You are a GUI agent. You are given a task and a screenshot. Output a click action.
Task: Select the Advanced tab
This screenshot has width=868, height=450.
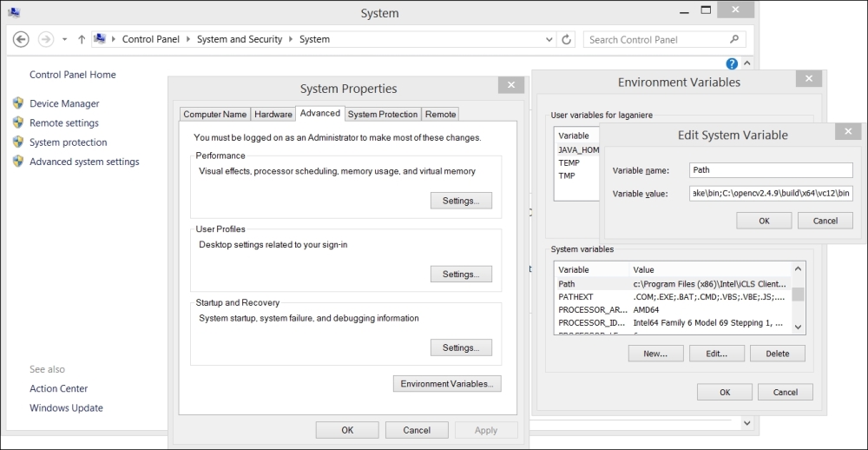point(320,113)
